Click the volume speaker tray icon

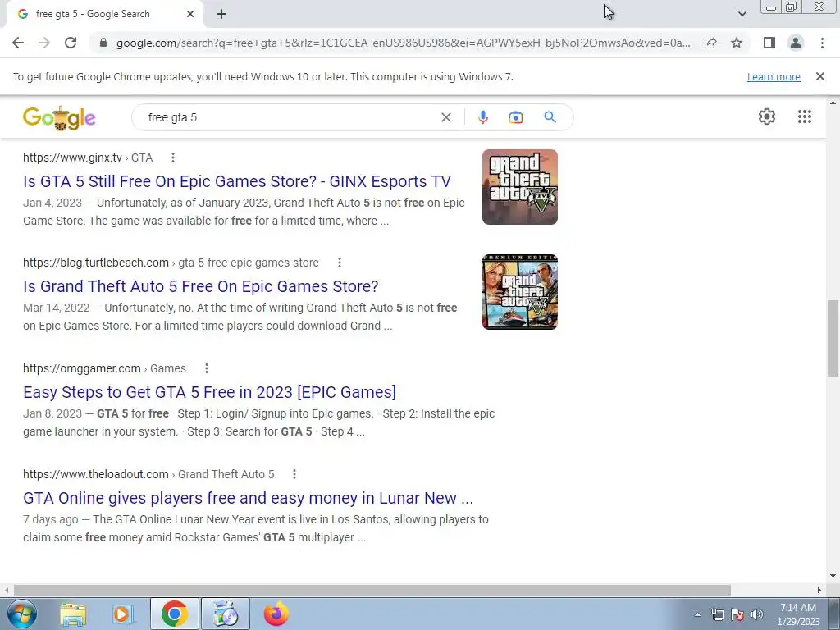[x=757, y=614]
